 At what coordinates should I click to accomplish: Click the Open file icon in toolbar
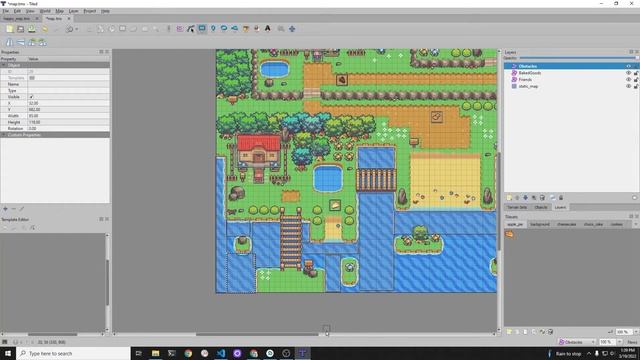20,29
